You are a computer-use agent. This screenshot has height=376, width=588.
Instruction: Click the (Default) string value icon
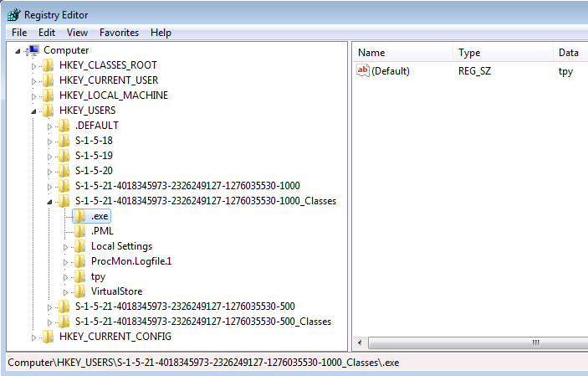coord(363,71)
